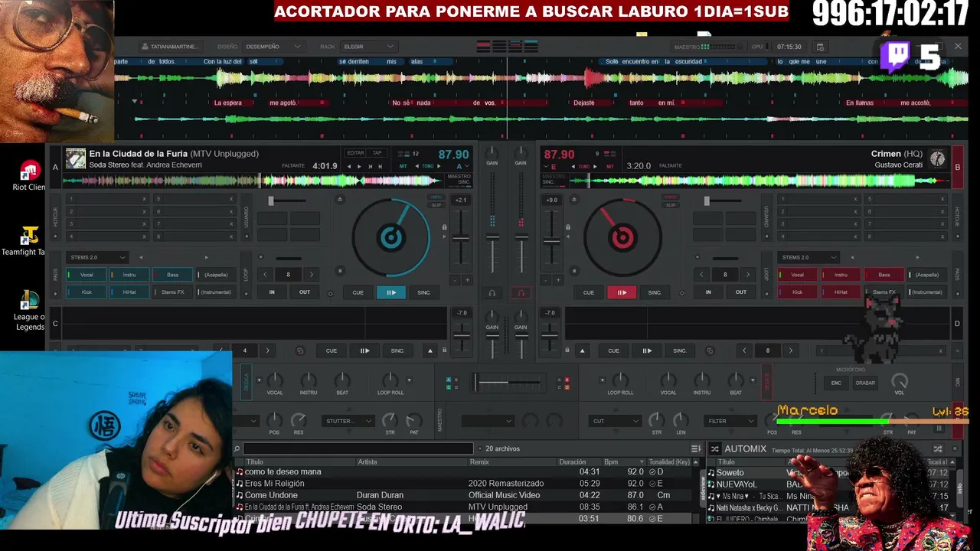The width and height of the screenshot is (980, 551).
Task: Set loop IN point on deck A
Action: (x=272, y=292)
